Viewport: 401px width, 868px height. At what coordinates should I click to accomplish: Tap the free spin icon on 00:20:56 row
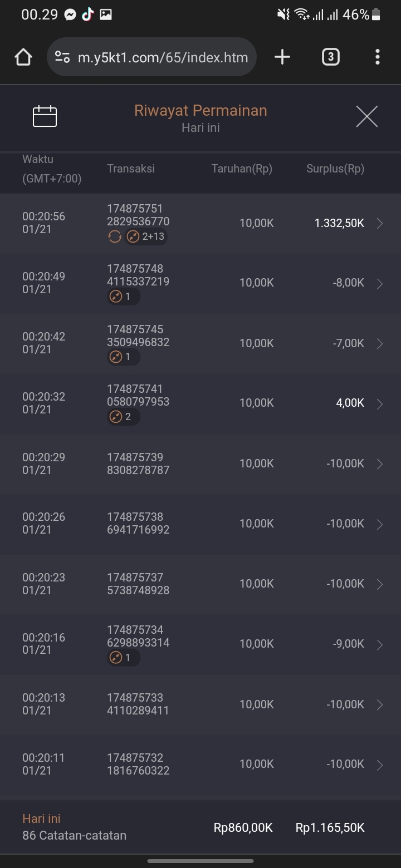tap(114, 236)
